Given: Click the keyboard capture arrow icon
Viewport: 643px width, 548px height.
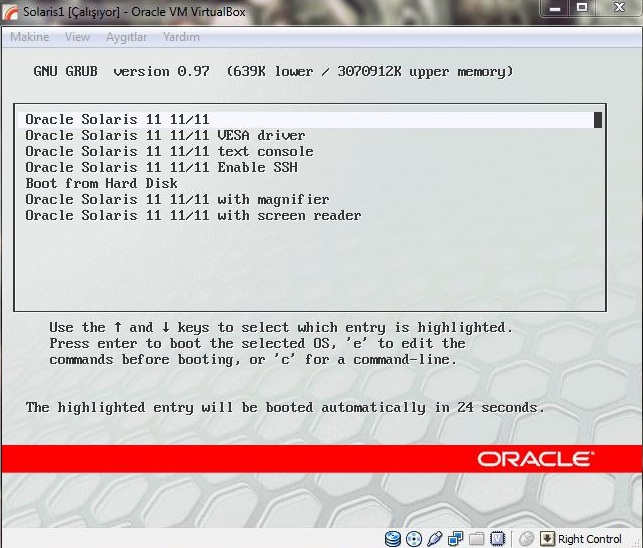Looking at the screenshot, I should [547, 539].
